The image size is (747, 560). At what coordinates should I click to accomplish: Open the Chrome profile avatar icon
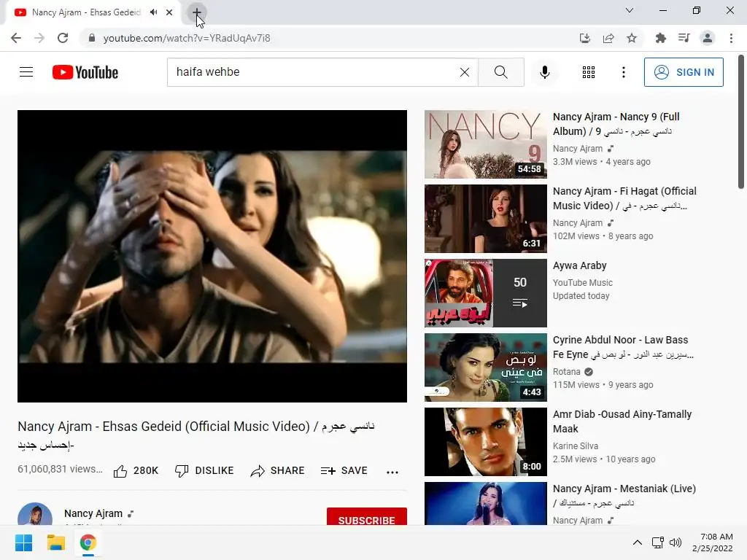pyautogui.click(x=708, y=38)
